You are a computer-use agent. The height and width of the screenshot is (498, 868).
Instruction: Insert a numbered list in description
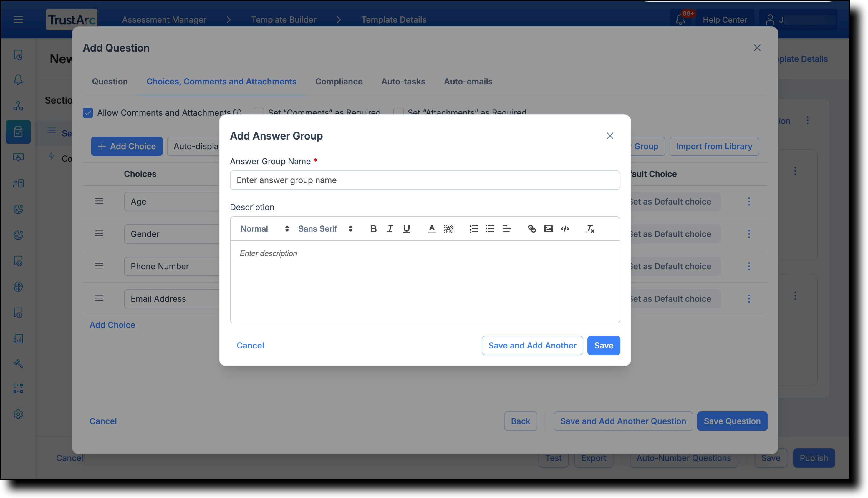tap(473, 229)
